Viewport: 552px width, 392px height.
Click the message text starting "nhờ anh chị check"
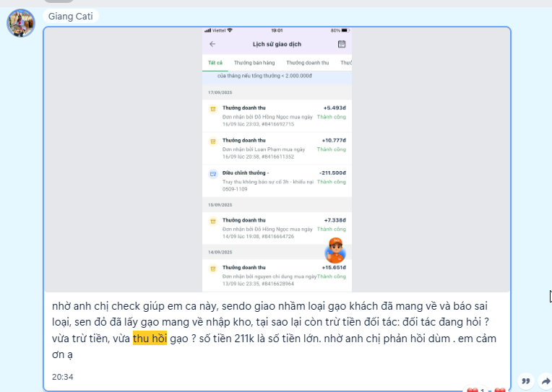[x=275, y=330]
